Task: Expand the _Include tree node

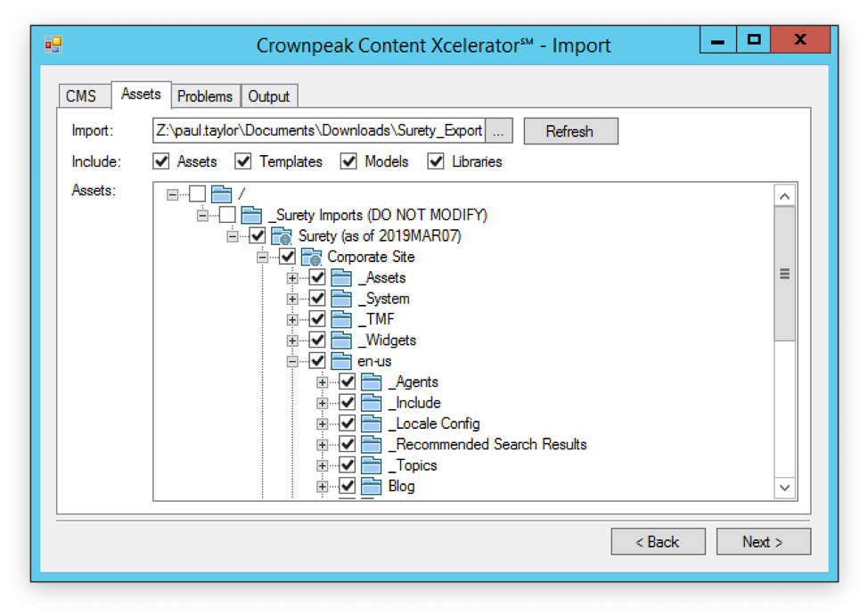Action: (323, 403)
